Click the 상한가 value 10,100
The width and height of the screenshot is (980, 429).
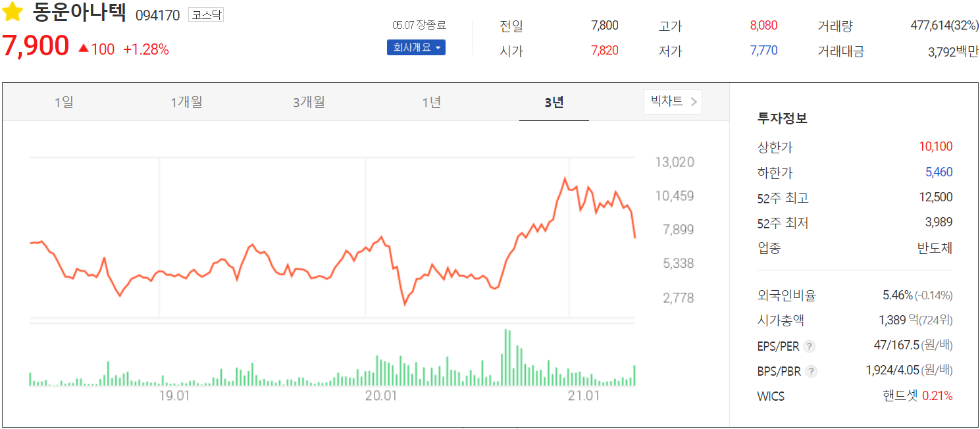tap(936, 147)
